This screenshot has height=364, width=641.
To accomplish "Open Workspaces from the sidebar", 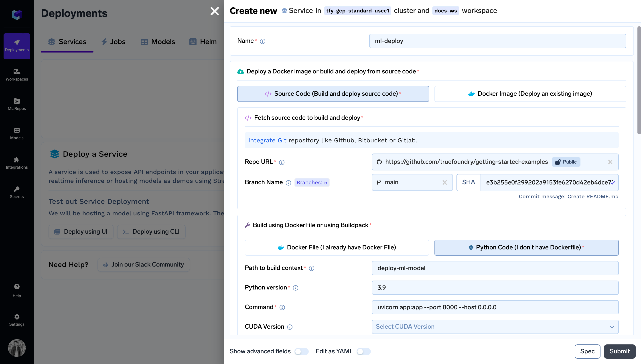I will coord(17,75).
